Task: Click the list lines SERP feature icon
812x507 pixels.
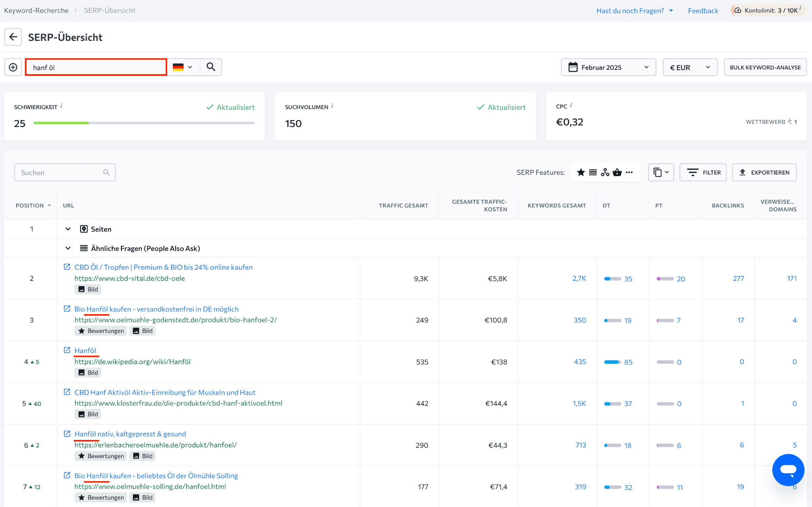Action: point(593,172)
